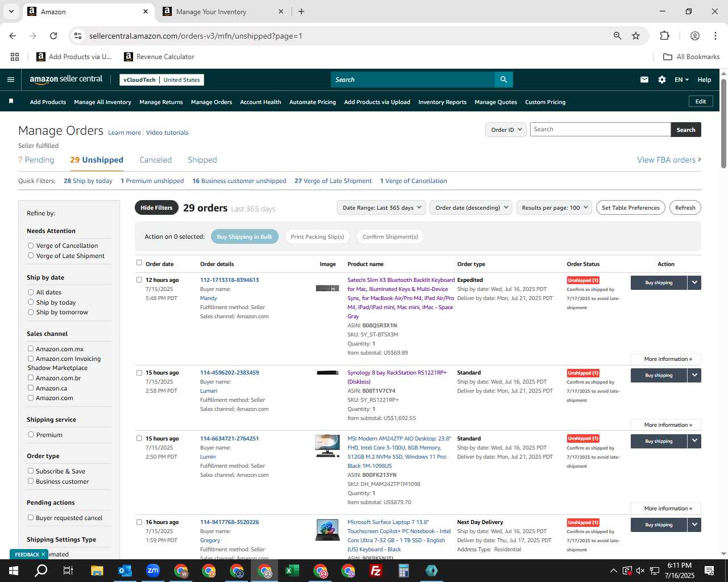Viewport: 728px width, 582px height.
Task: Switch to the Pending orders tab
Action: pos(36,160)
